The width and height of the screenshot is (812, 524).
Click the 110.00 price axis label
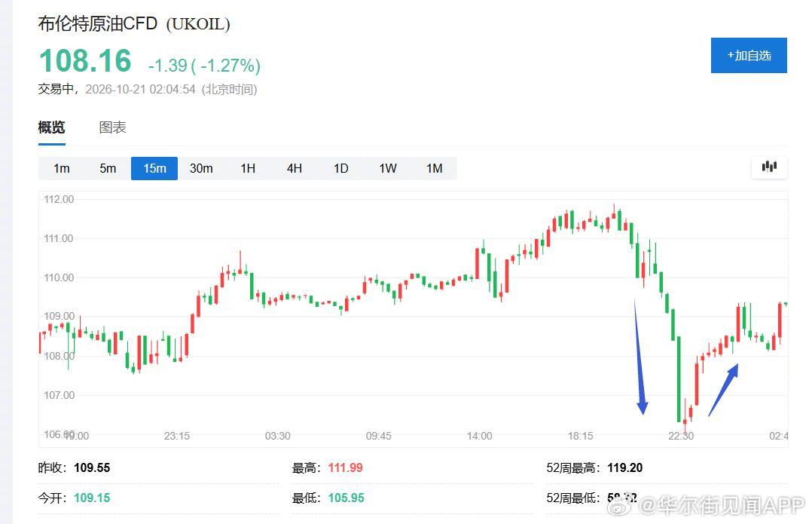click(x=59, y=277)
